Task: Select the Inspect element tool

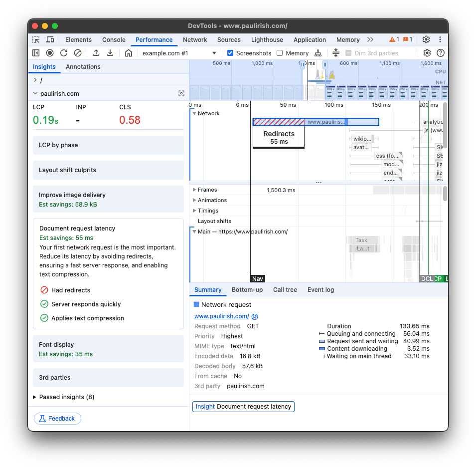Action: (35, 39)
